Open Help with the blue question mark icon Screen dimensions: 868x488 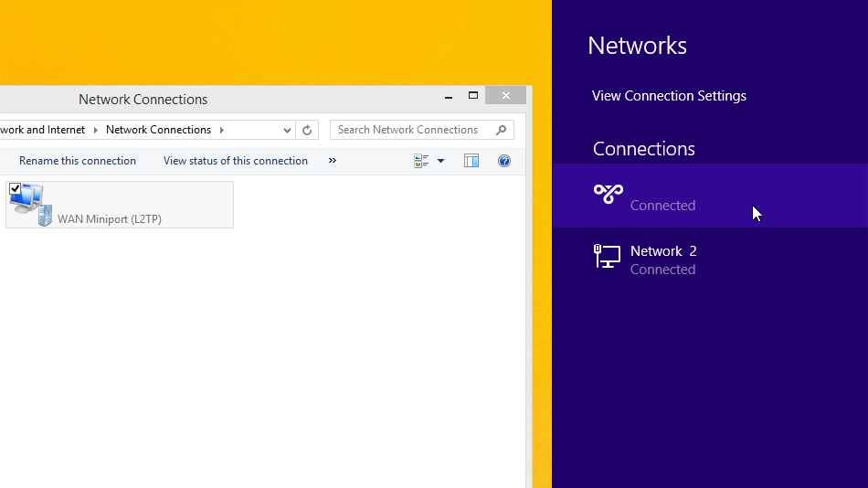(504, 161)
